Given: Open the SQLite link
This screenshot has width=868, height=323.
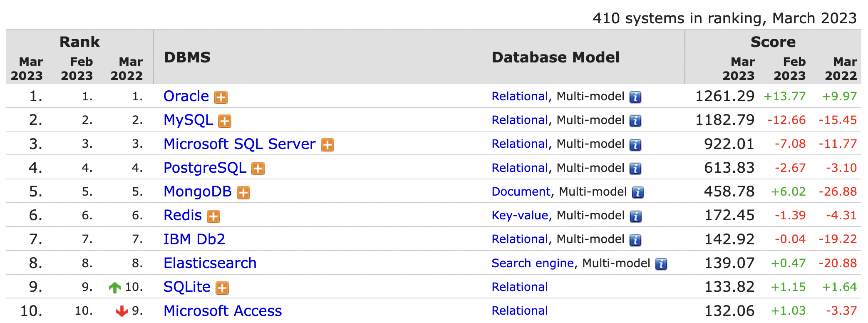Looking at the screenshot, I should click(187, 287).
